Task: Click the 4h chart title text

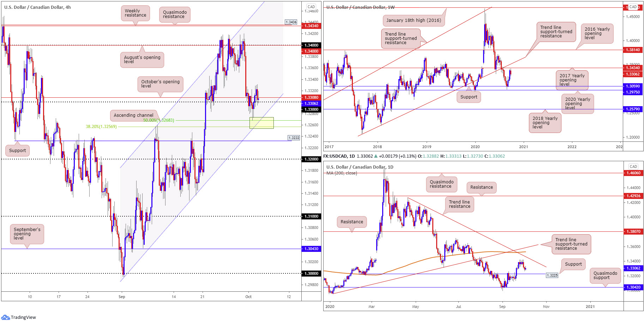Action: [x=37, y=7]
